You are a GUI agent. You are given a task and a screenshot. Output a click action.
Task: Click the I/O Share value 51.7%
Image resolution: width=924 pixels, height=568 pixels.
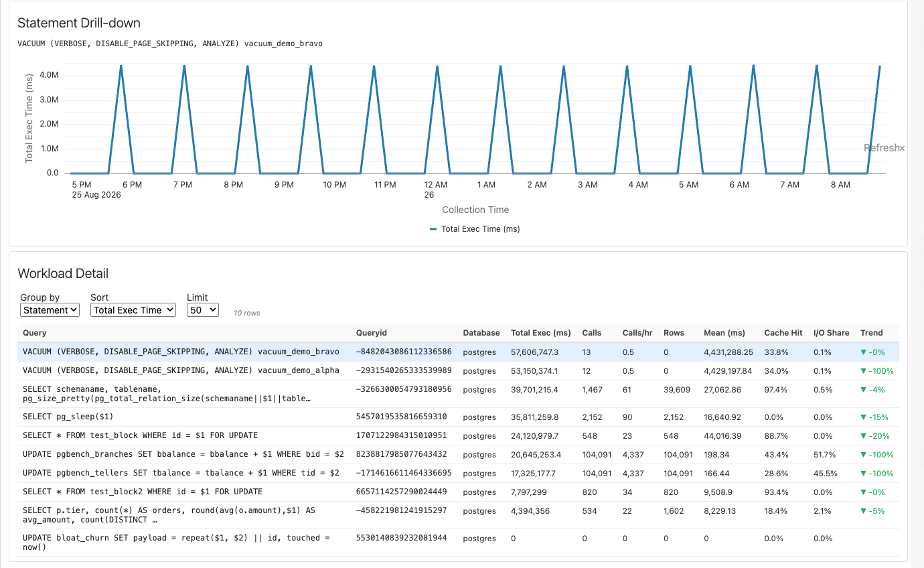(x=824, y=455)
